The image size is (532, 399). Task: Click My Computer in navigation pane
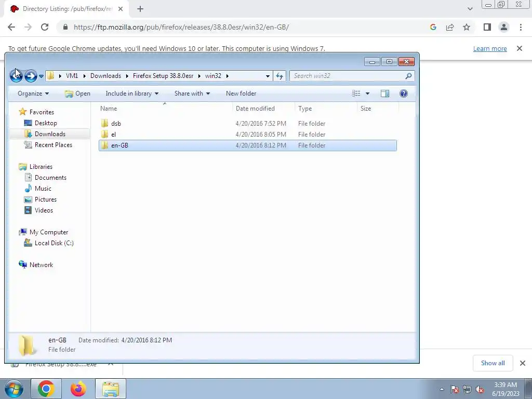coord(48,232)
